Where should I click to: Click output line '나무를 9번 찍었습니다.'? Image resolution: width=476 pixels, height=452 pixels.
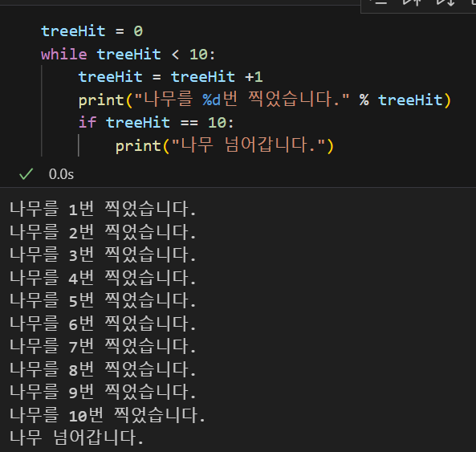(103, 393)
